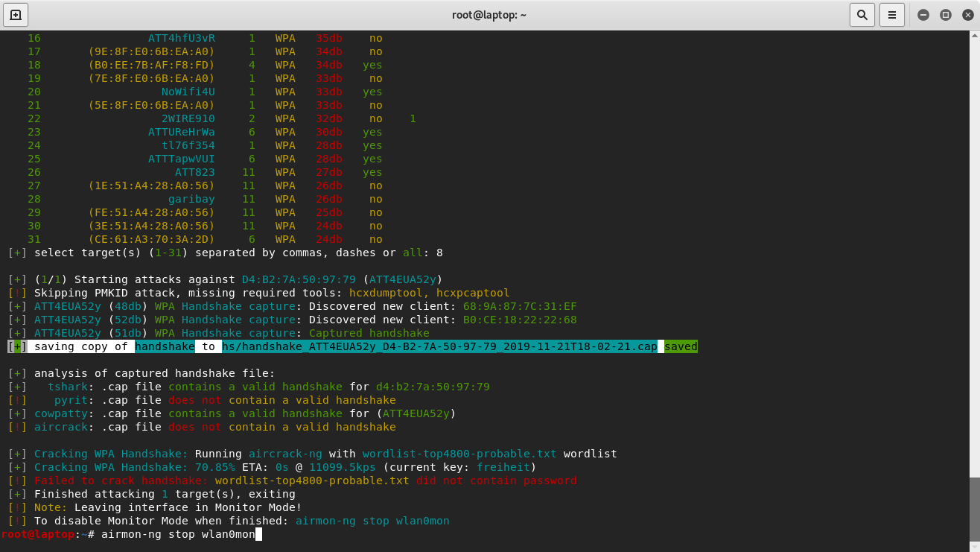Maximize the terminal window
The height and width of the screenshot is (552, 980).
click(946, 15)
